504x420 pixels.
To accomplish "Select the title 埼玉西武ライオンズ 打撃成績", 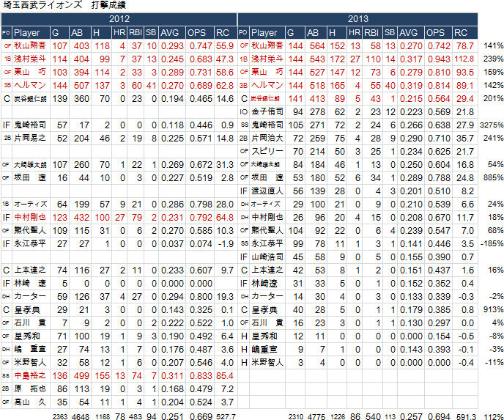I will 64,5.
